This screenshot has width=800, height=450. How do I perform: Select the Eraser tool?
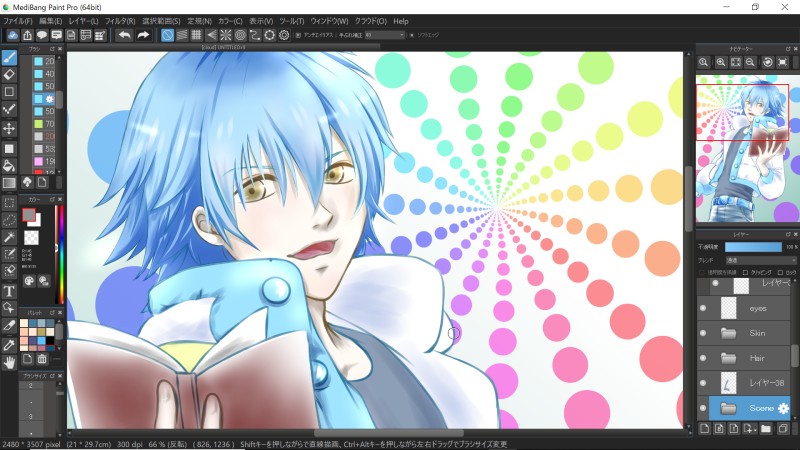pos(9,75)
